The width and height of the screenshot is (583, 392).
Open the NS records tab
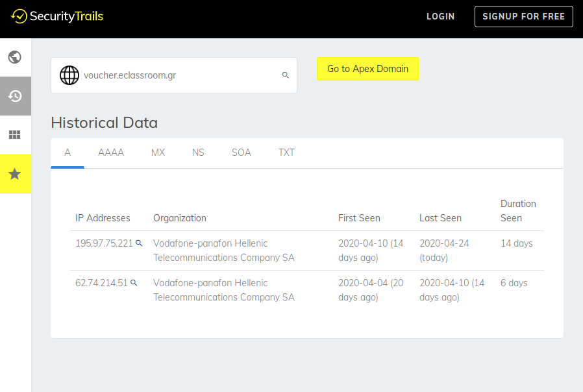(198, 153)
